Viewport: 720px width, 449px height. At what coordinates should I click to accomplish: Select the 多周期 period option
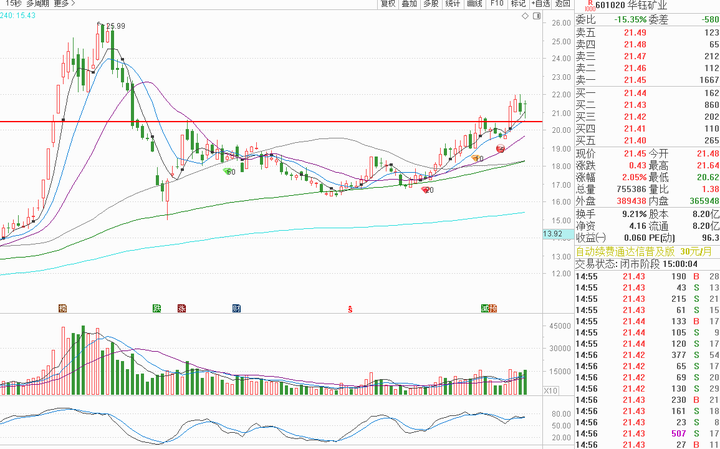[x=38, y=4]
